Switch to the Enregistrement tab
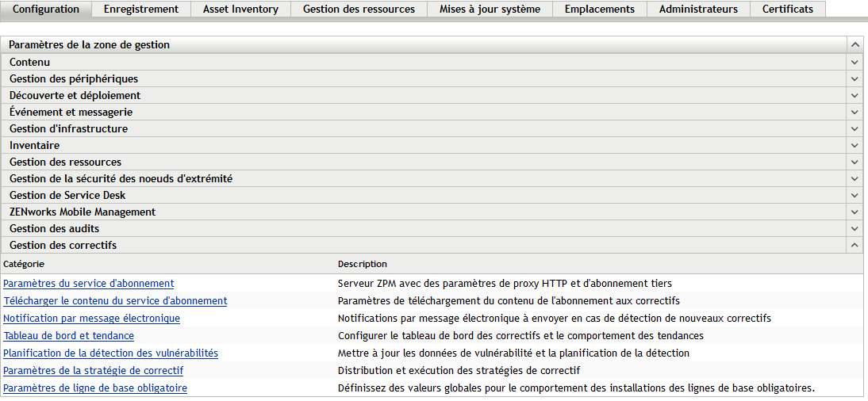 [x=141, y=9]
